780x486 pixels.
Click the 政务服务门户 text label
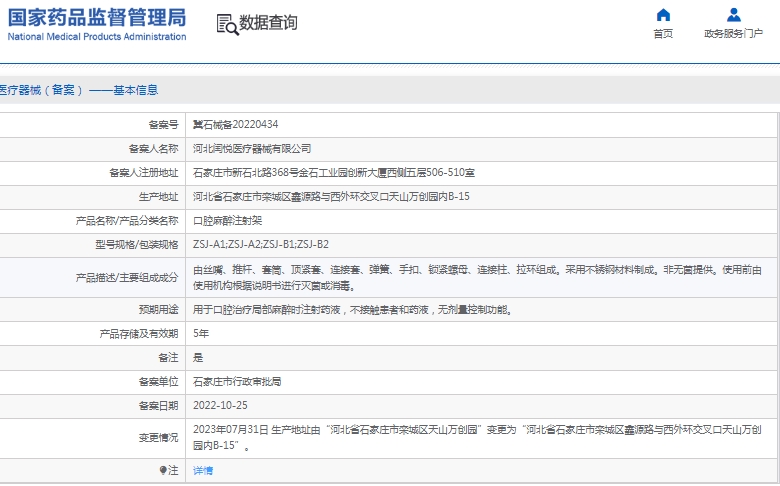[x=734, y=34]
